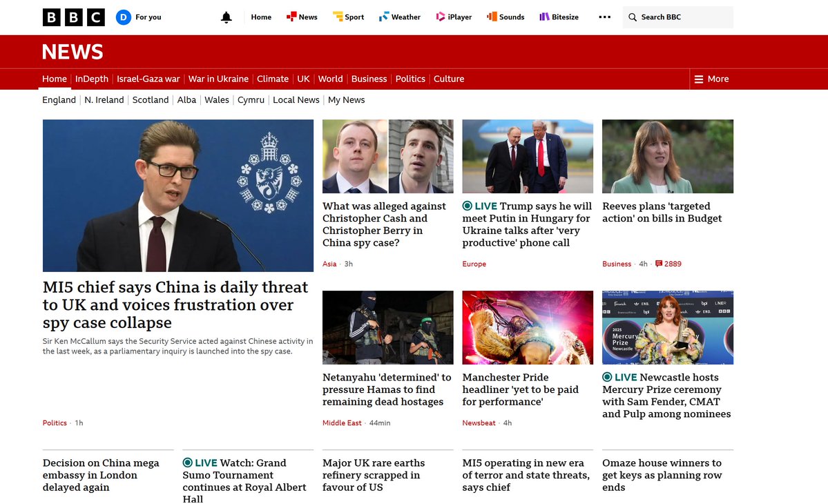This screenshot has width=828, height=504.
Task: Open Reeves targeted action on bills headline
Action: point(662,212)
